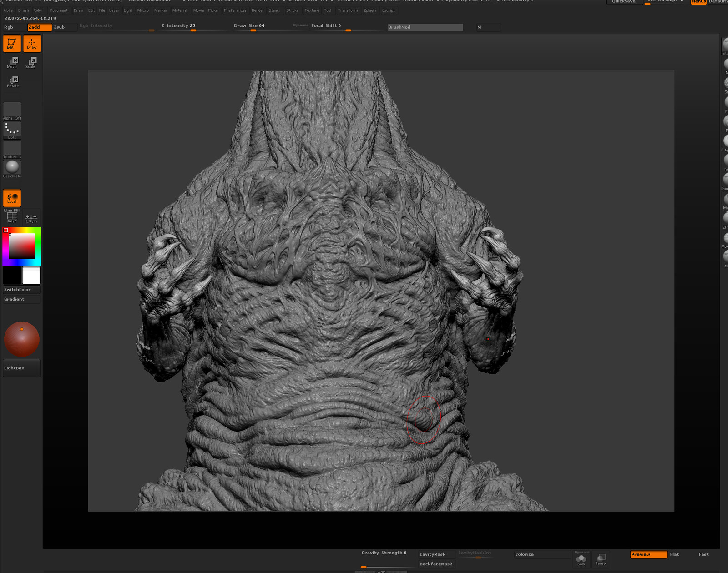Click the Z Intensity slider
728x573 pixels.
(x=193, y=27)
